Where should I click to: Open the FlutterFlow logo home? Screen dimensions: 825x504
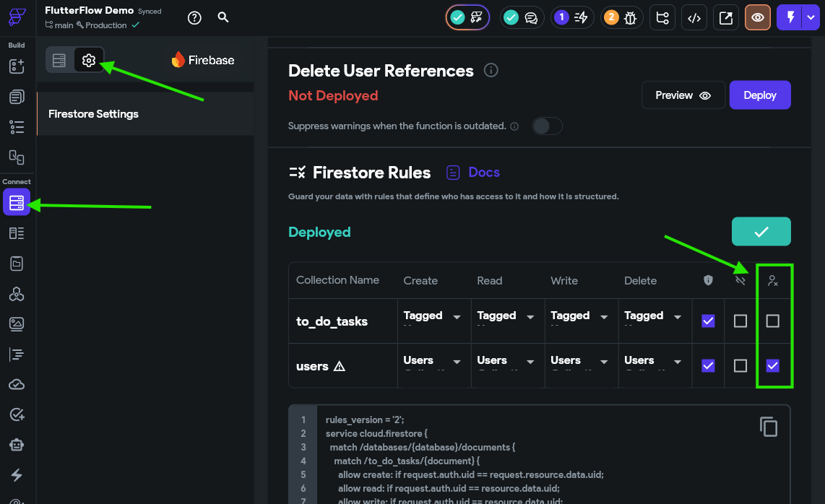pyautogui.click(x=17, y=17)
